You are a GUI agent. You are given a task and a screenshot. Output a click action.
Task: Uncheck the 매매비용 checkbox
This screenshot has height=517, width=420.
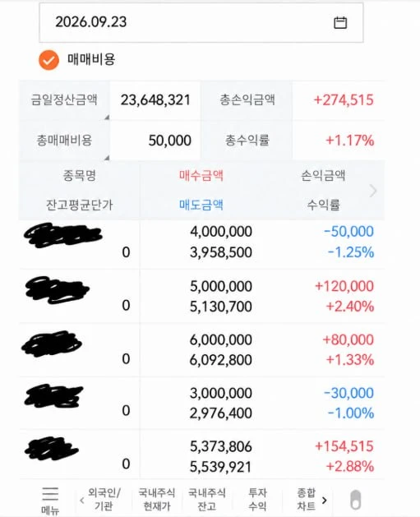coord(48,60)
